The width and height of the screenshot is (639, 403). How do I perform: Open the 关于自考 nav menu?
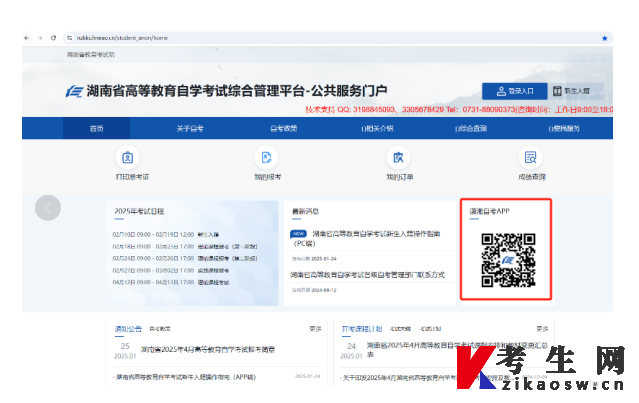[190, 129]
